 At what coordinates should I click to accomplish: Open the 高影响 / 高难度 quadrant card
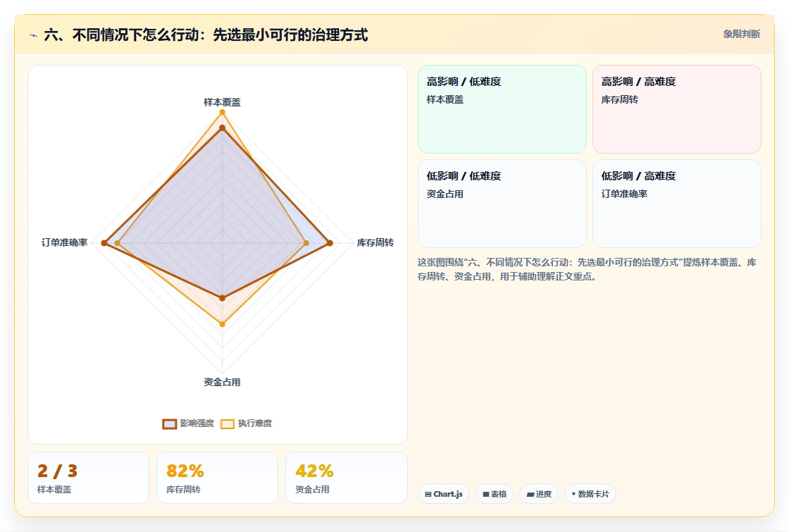coord(677,109)
